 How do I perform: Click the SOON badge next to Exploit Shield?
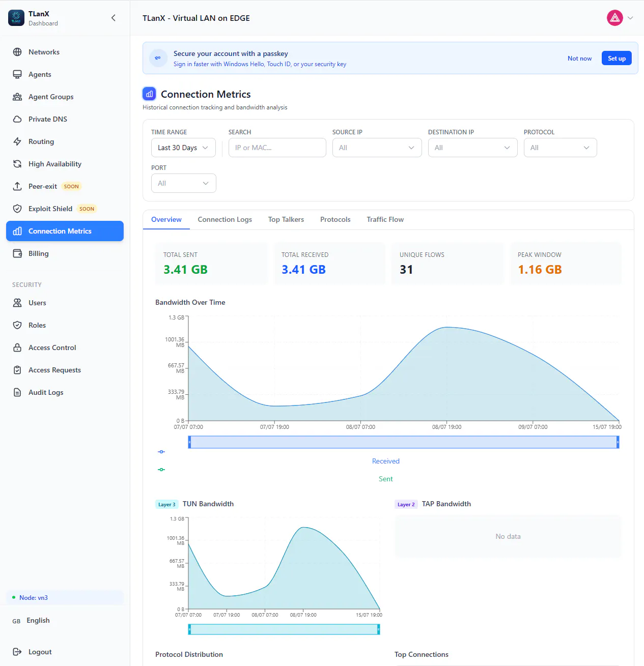point(87,209)
